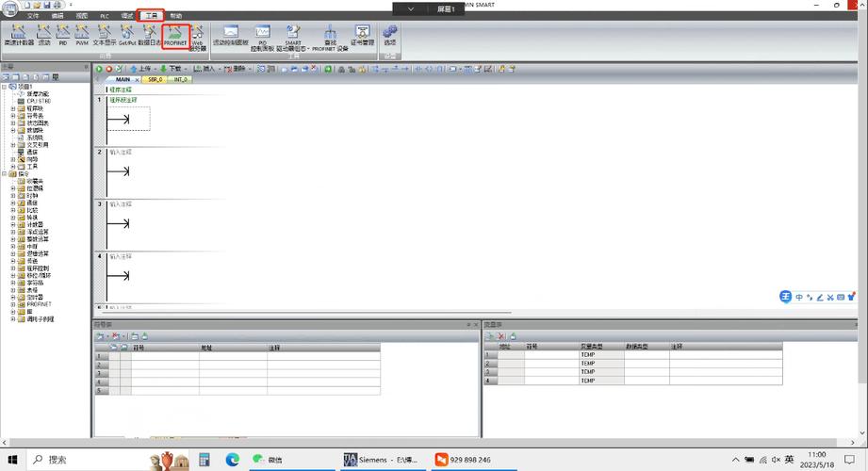Image resolution: width=868 pixels, height=471 pixels.
Task: Close the MAIN tab
Action: click(x=138, y=80)
